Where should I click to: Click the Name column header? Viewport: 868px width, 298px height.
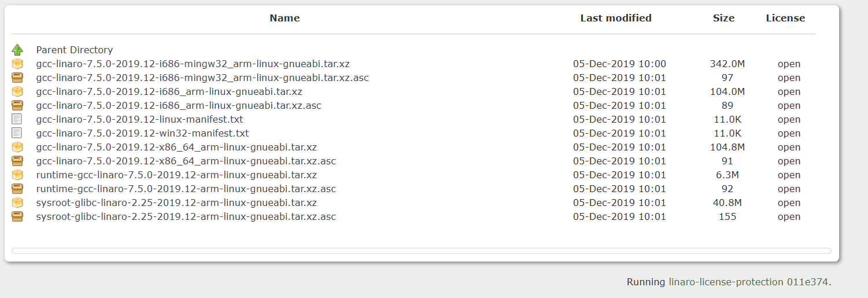pyautogui.click(x=285, y=18)
